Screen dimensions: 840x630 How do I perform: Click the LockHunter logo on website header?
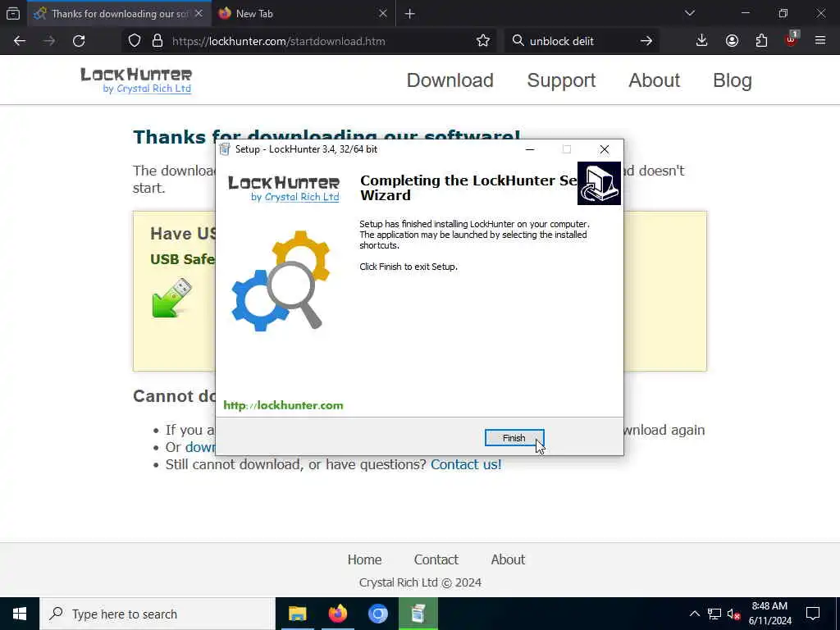point(136,81)
